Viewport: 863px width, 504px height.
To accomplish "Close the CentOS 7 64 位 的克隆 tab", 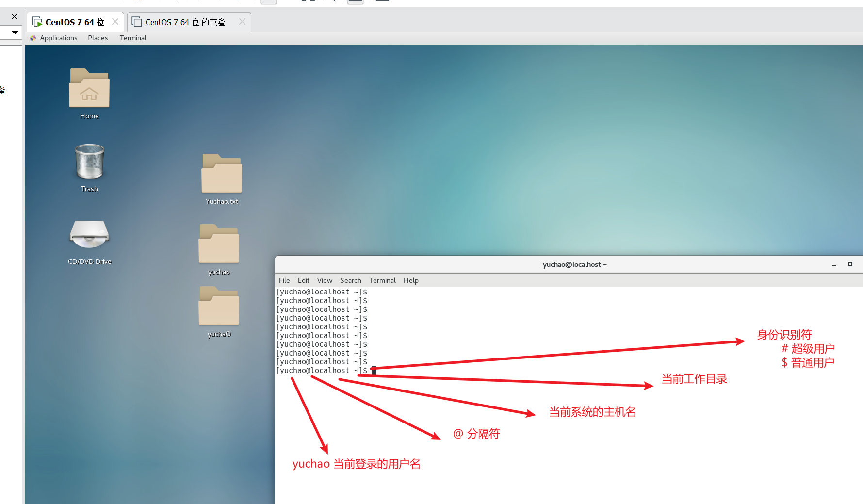I will pyautogui.click(x=242, y=22).
